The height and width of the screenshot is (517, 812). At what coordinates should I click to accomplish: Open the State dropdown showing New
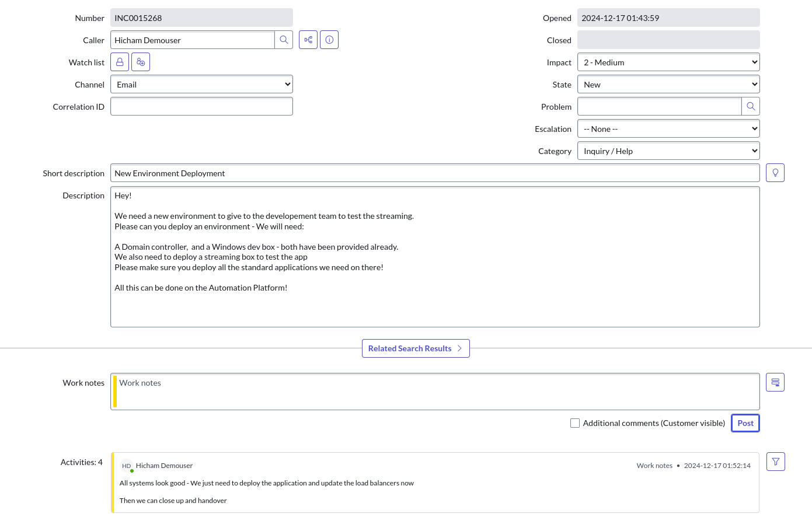point(668,84)
